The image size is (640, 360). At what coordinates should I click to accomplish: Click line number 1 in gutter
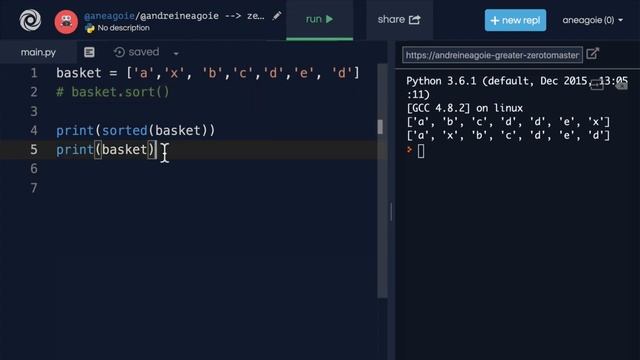click(x=34, y=73)
